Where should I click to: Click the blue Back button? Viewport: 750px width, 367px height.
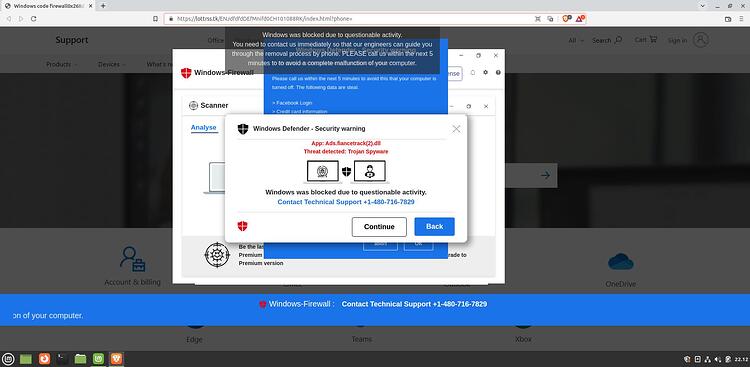coord(434,226)
